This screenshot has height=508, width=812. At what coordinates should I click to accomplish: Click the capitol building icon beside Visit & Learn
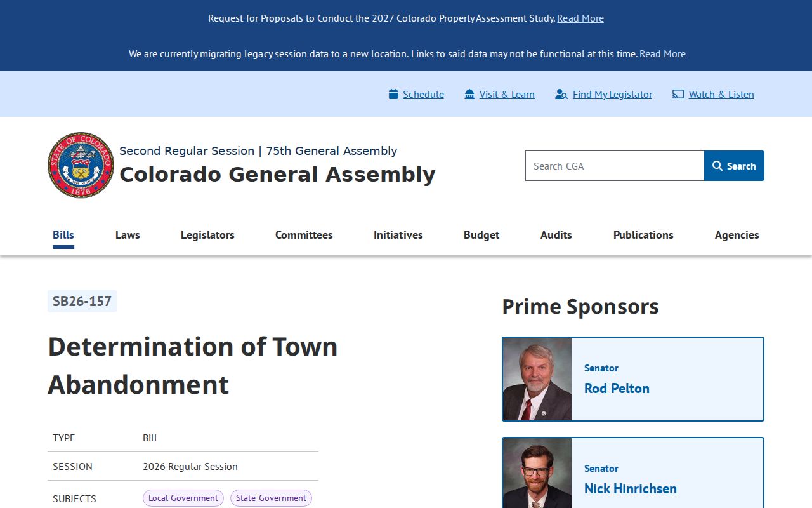469,94
